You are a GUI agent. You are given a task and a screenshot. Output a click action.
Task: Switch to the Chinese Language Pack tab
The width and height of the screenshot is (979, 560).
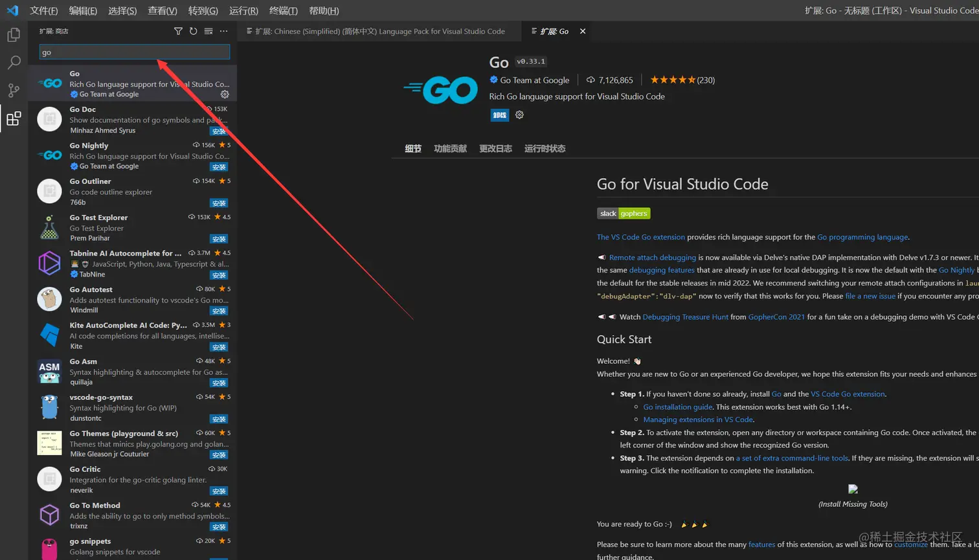(379, 31)
